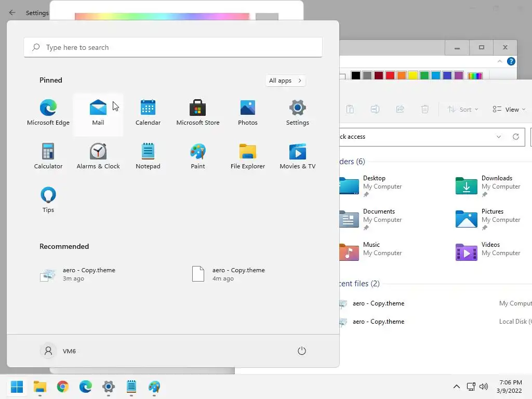Go back in the Settings window
This screenshot has height=399, width=532.
click(x=12, y=13)
